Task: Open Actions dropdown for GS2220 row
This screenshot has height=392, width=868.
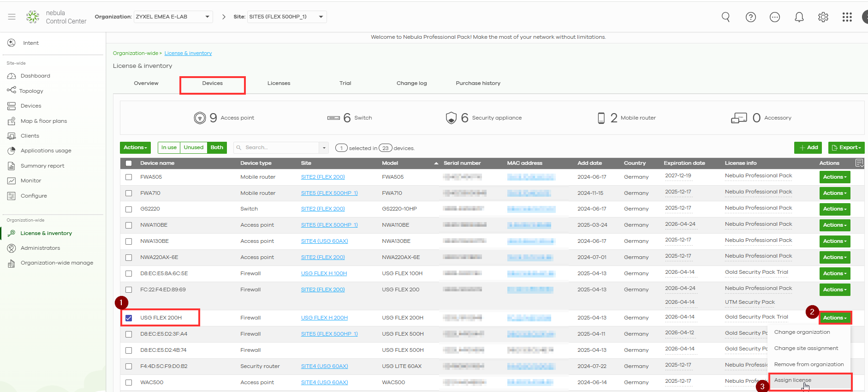Action: click(835, 209)
